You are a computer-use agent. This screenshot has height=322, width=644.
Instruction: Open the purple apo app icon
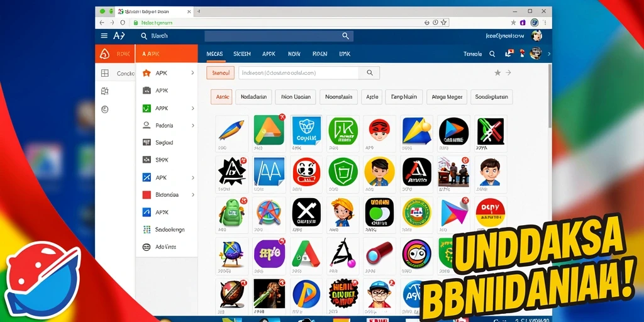coord(269,253)
